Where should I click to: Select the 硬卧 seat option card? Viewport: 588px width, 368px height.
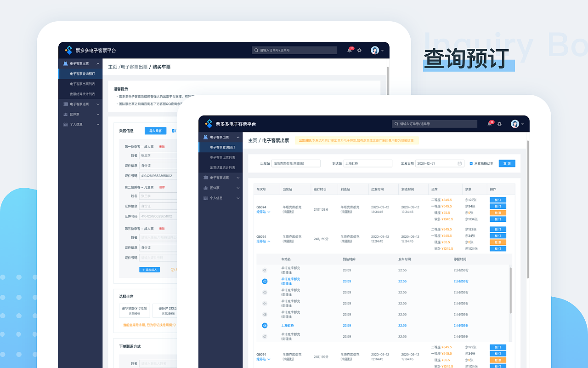point(167,310)
